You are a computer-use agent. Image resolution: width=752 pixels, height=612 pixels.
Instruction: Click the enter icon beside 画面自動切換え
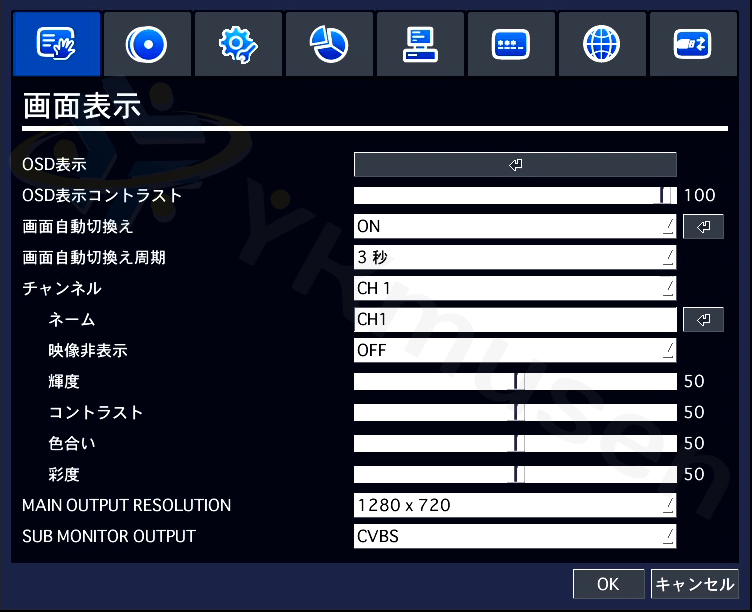pos(703,227)
